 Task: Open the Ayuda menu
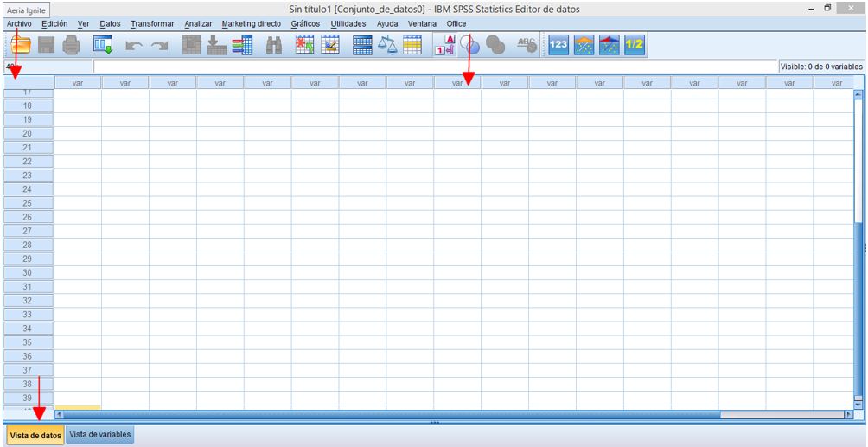pos(387,24)
